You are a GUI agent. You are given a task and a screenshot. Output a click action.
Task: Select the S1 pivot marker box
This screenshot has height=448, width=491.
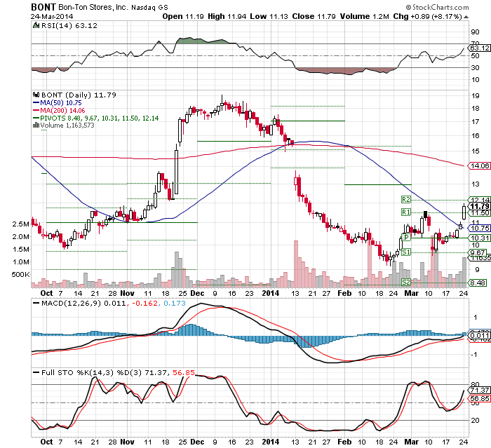click(x=406, y=252)
